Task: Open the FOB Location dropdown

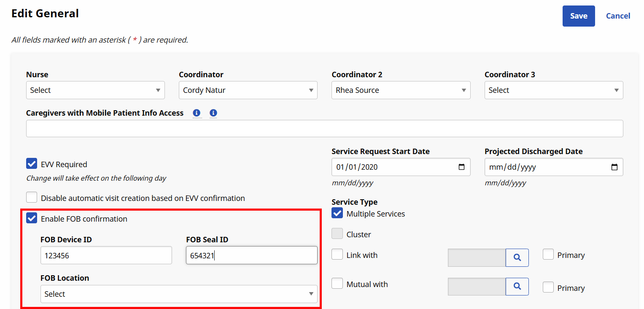Action: point(178,293)
